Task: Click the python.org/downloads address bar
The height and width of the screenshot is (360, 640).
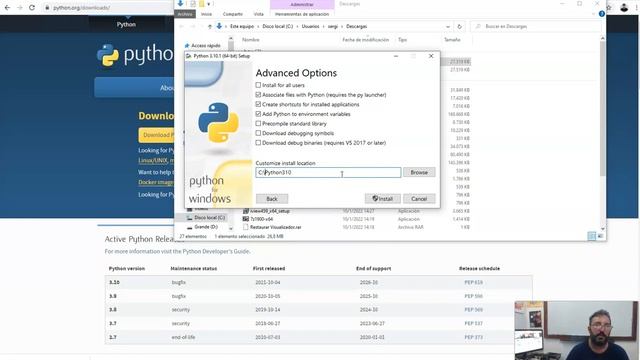Action: 82,8
